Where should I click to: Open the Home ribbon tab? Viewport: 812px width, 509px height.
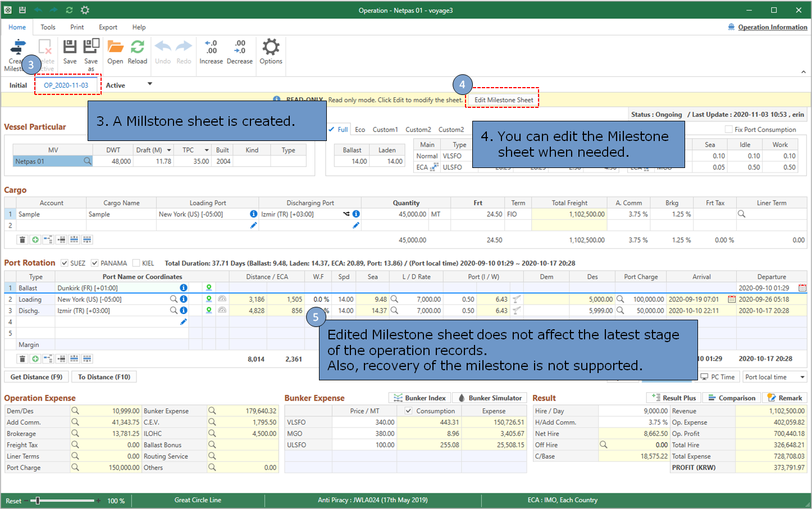[x=17, y=27]
